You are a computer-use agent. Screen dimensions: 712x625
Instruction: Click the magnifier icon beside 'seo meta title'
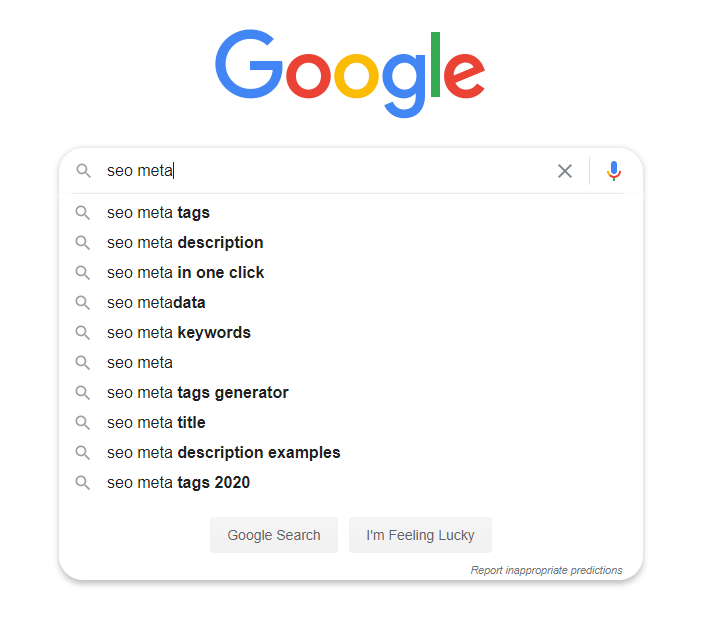82,422
